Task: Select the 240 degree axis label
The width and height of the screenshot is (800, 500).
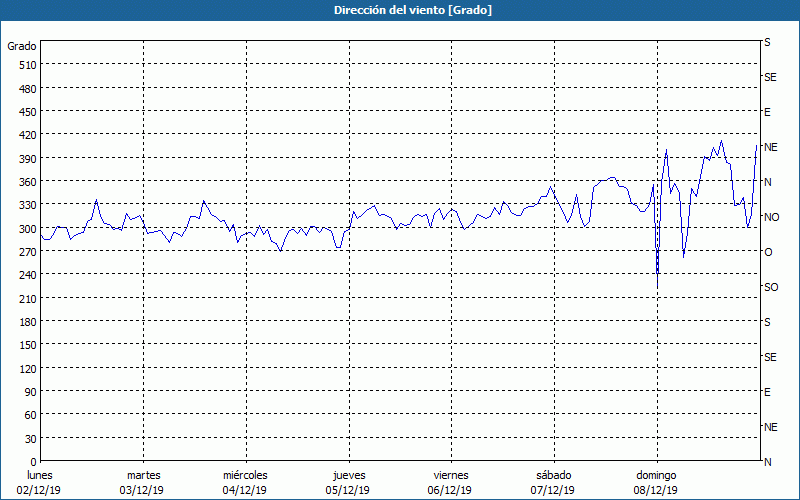Action: point(28,275)
